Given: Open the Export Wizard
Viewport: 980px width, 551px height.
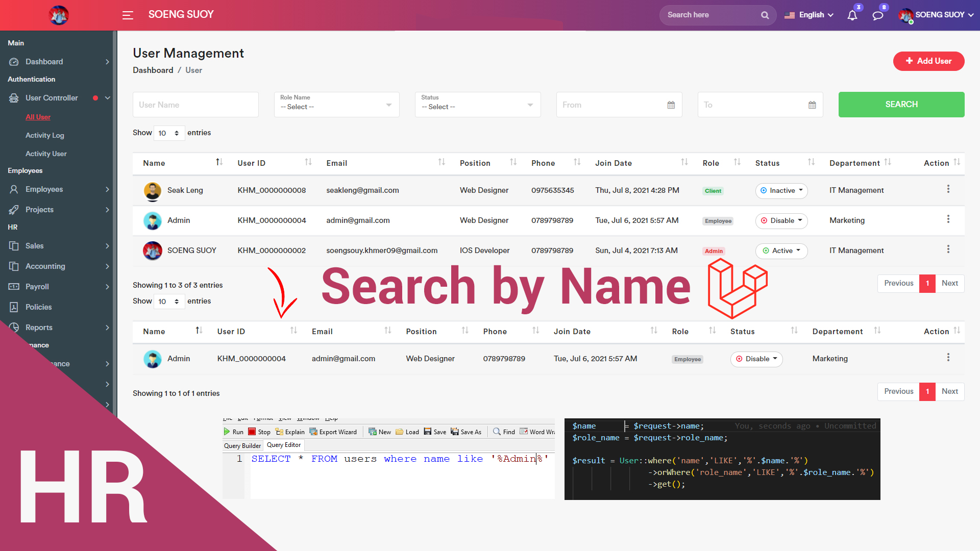Looking at the screenshot, I should point(334,432).
